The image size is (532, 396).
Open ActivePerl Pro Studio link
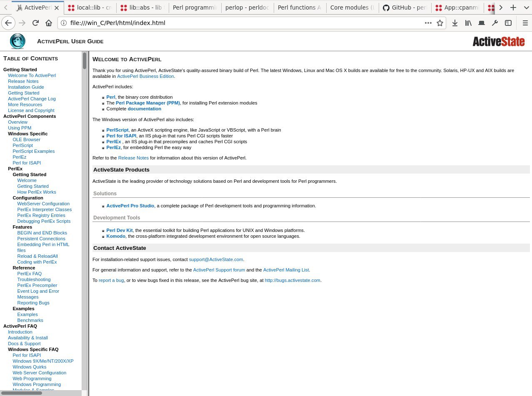coord(130,206)
